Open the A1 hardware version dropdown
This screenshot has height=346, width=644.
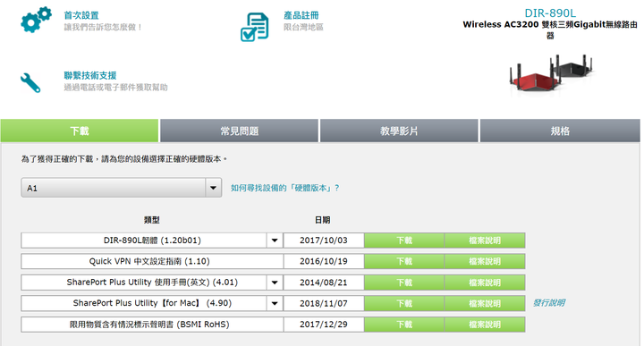click(x=122, y=188)
